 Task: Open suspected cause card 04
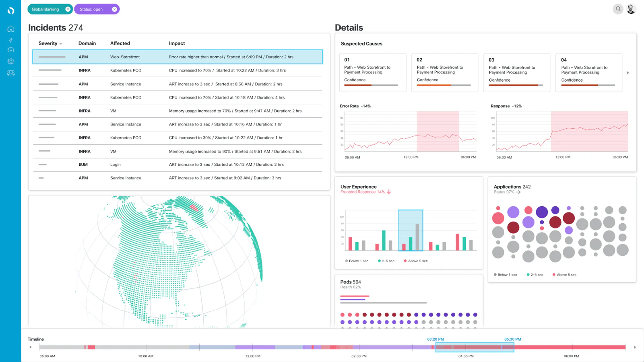[588, 73]
